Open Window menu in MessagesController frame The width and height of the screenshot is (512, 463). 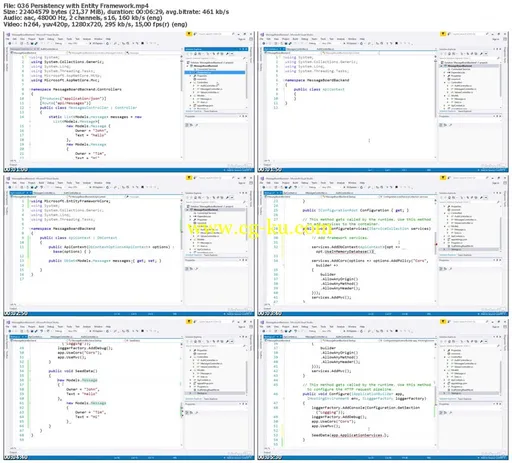tap(98, 39)
